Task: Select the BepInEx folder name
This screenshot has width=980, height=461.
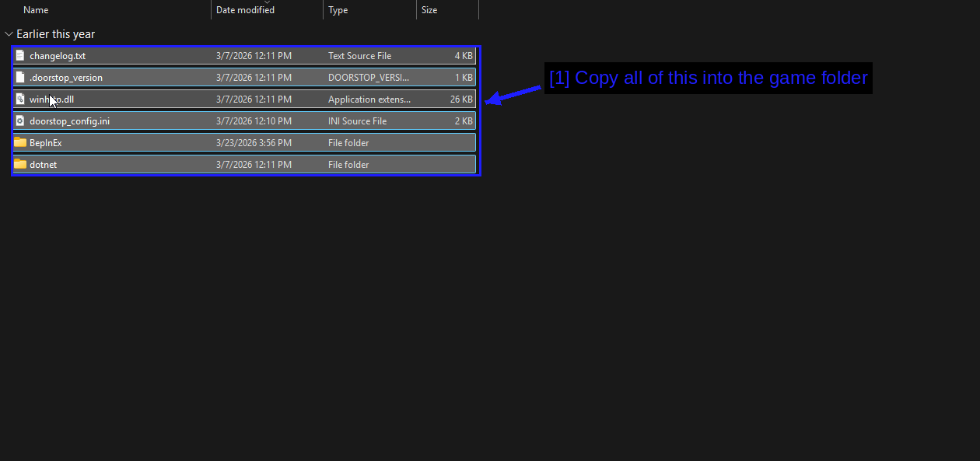Action: [45, 143]
